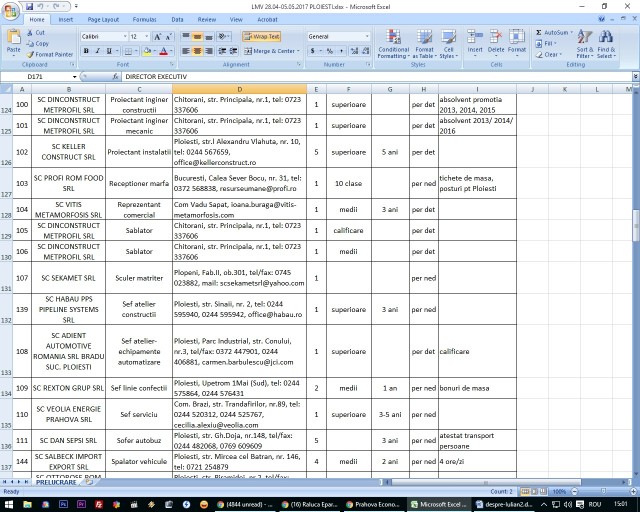Apply yellow fill color
The height and width of the screenshot is (512, 640).
147,51
